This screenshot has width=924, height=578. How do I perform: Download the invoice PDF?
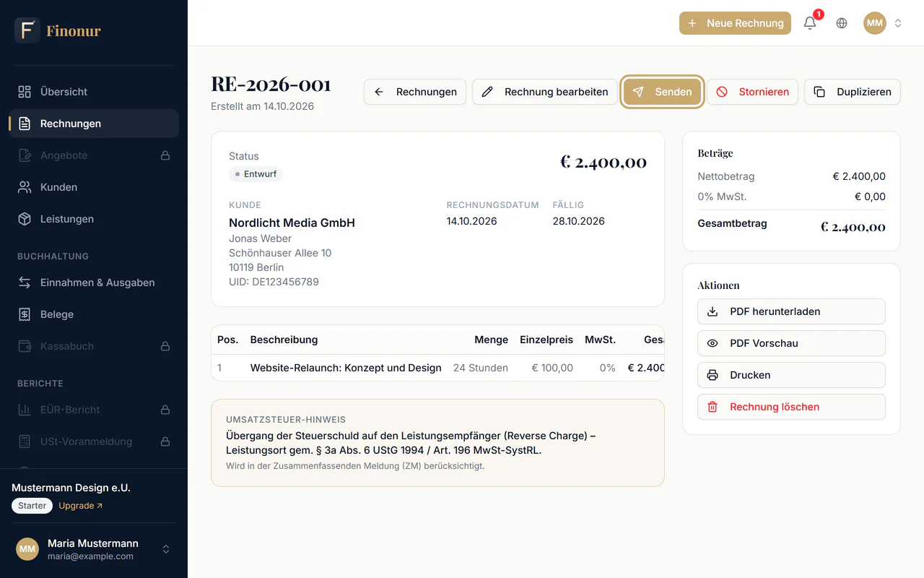tap(791, 311)
